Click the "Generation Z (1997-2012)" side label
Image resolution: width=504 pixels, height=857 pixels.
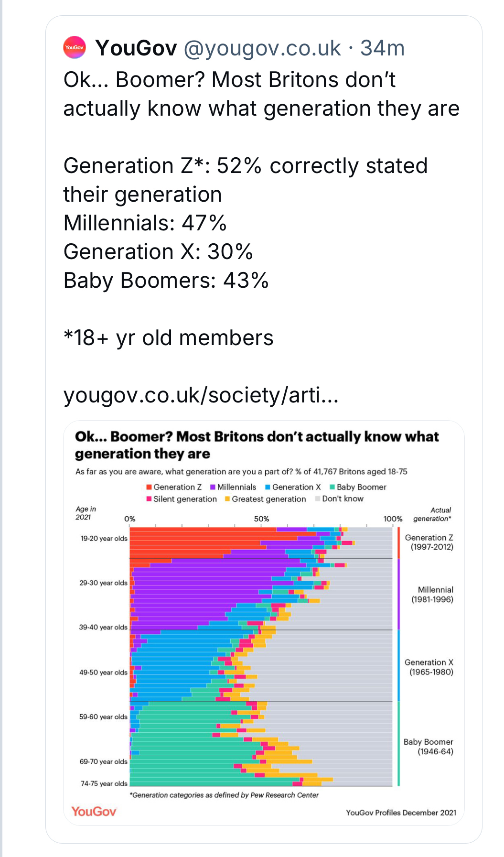[x=429, y=542]
